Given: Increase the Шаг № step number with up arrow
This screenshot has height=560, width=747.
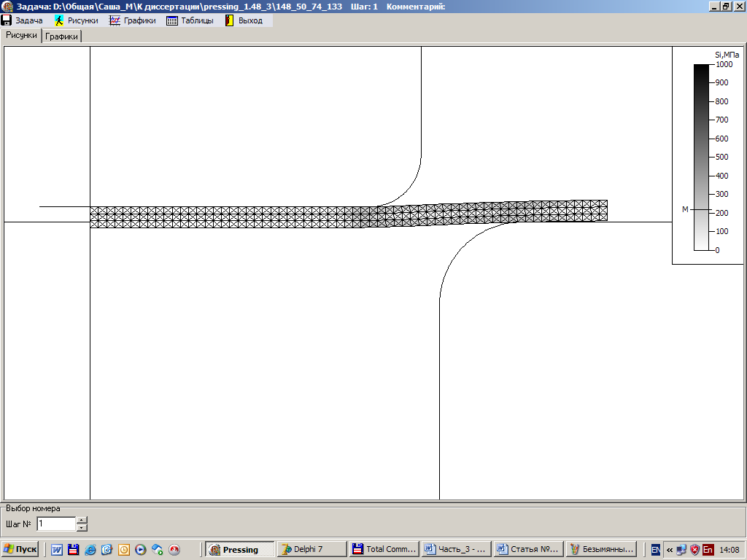Looking at the screenshot, I should [x=82, y=520].
